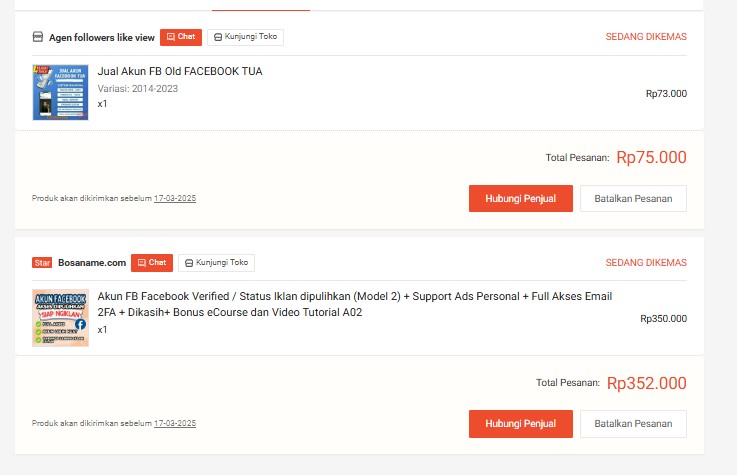Image resolution: width=737 pixels, height=475 pixels.
Task: Open Chat with Agen followers like view
Action: [181, 37]
